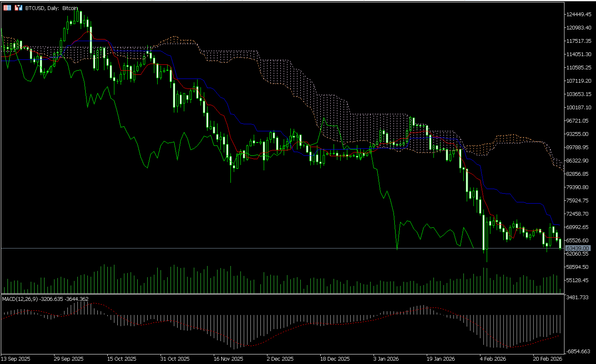Open the One Click Trading panel icon
Screen dimensions: 596x364
pyautogui.click(x=7, y=8)
